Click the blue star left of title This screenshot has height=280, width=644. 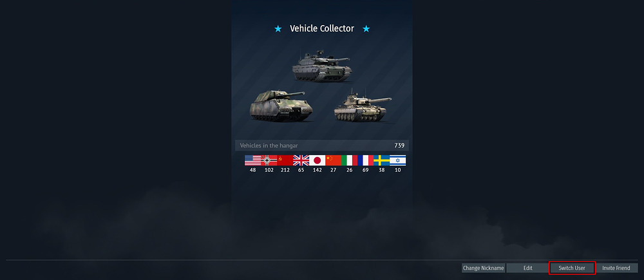pos(278,28)
